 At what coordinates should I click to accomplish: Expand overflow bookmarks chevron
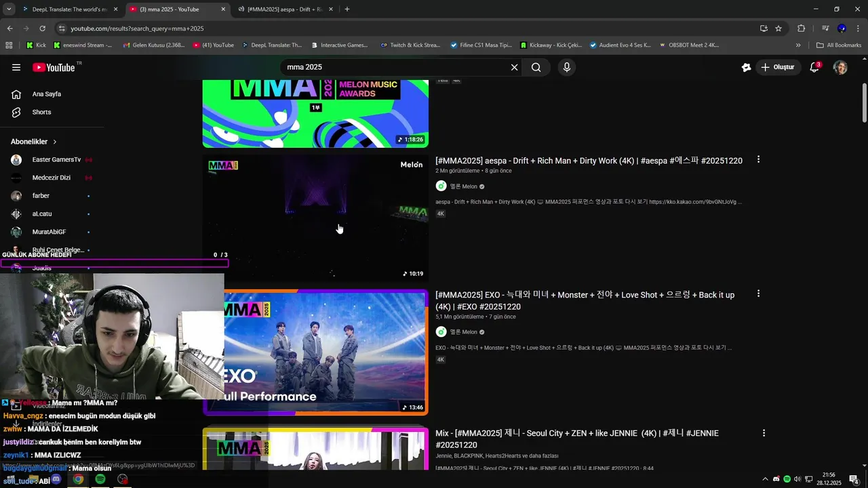tap(798, 45)
